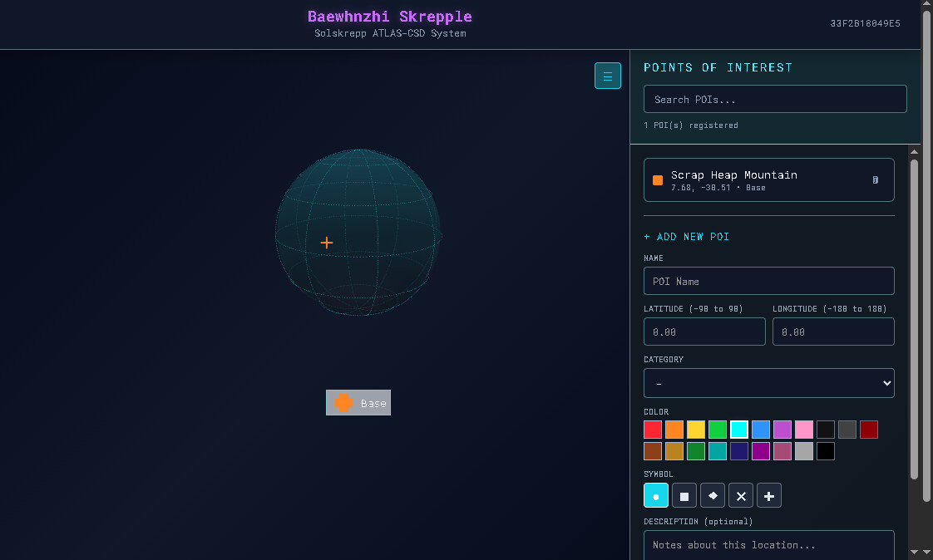The image size is (933, 560).
Task: Pick the red color swatch
Action: (653, 430)
